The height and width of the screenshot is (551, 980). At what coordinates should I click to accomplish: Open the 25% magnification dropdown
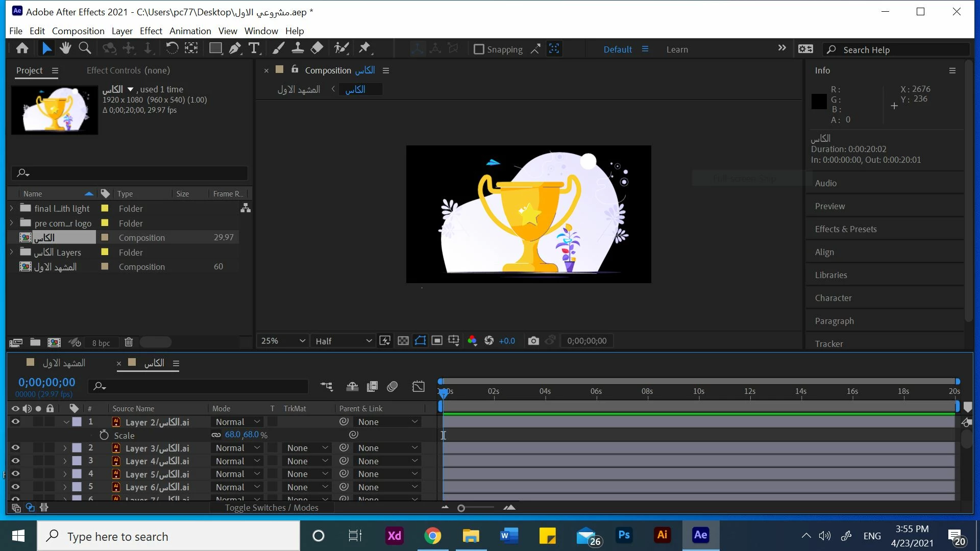point(283,341)
